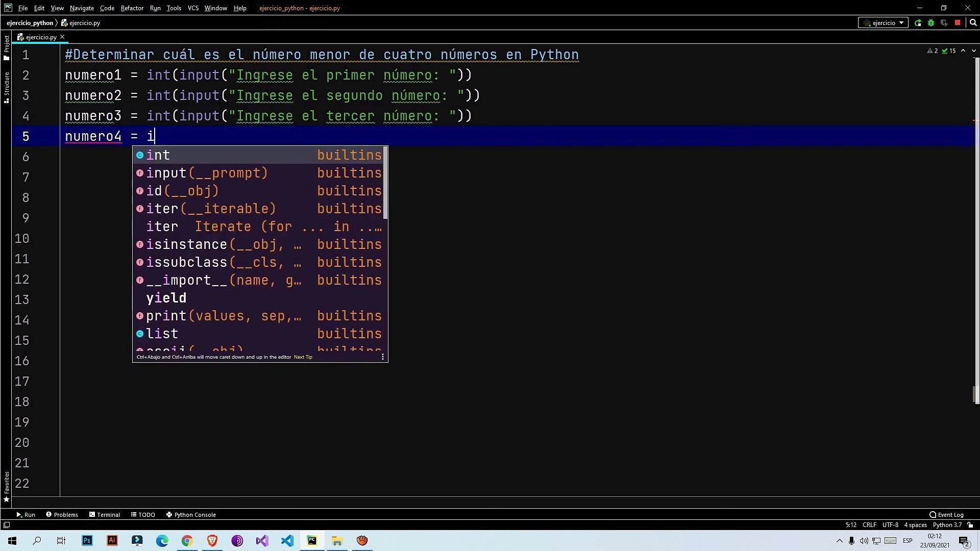Open the Terminal tool window
This screenshot has height=551, width=980.
(x=104, y=514)
